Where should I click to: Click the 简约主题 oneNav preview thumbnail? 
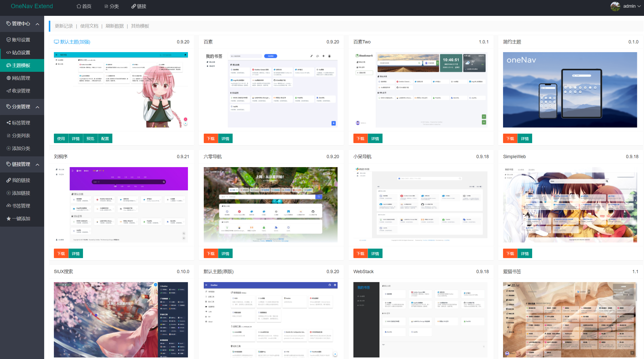[x=570, y=90]
